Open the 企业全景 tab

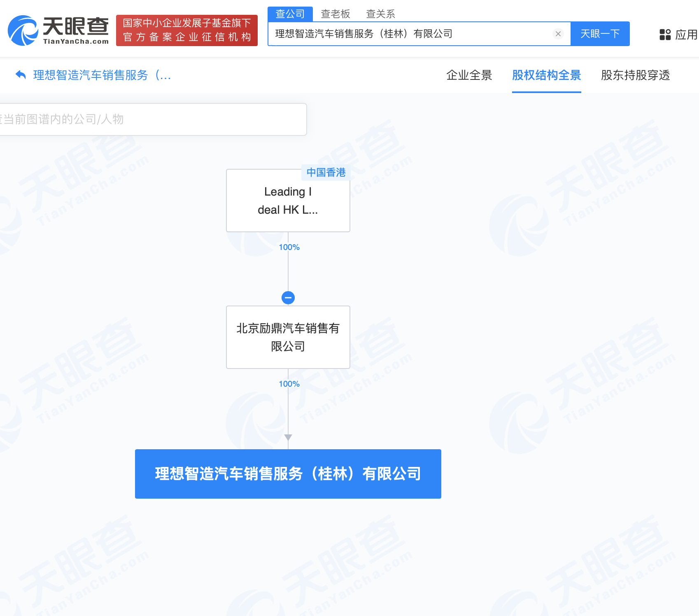tap(469, 75)
